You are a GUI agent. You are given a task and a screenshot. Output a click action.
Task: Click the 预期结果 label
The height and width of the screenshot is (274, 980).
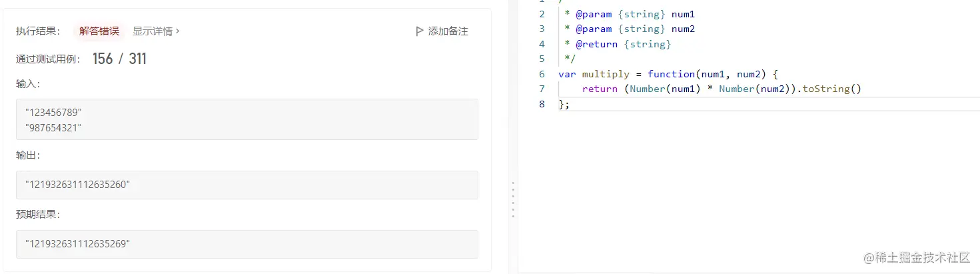tap(38, 215)
